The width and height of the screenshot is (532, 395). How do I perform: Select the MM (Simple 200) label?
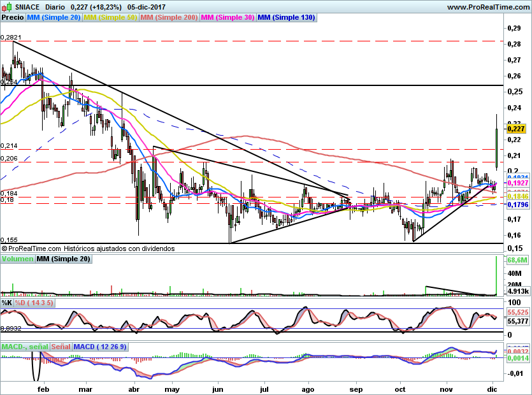[x=169, y=17]
